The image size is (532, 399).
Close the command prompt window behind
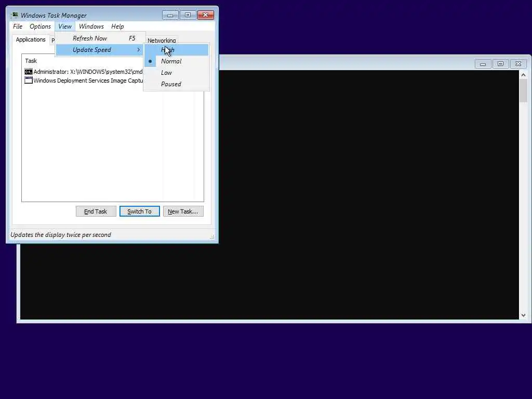tap(518, 64)
